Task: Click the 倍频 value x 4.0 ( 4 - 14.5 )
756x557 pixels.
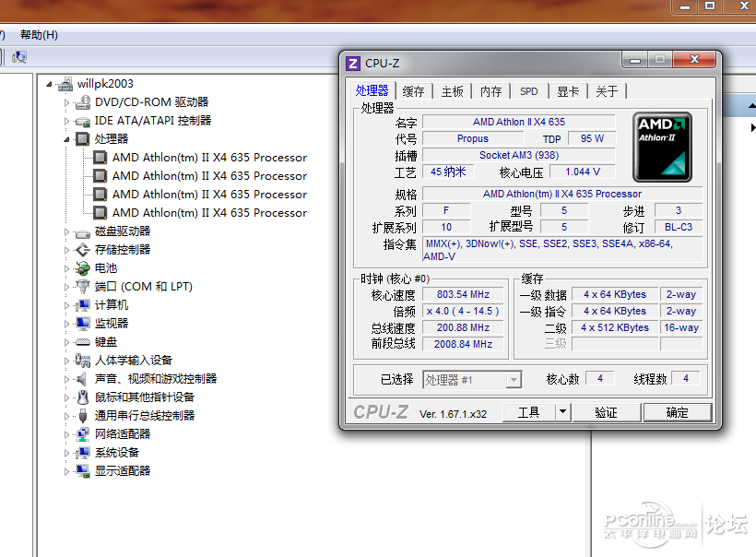Action: (x=463, y=311)
